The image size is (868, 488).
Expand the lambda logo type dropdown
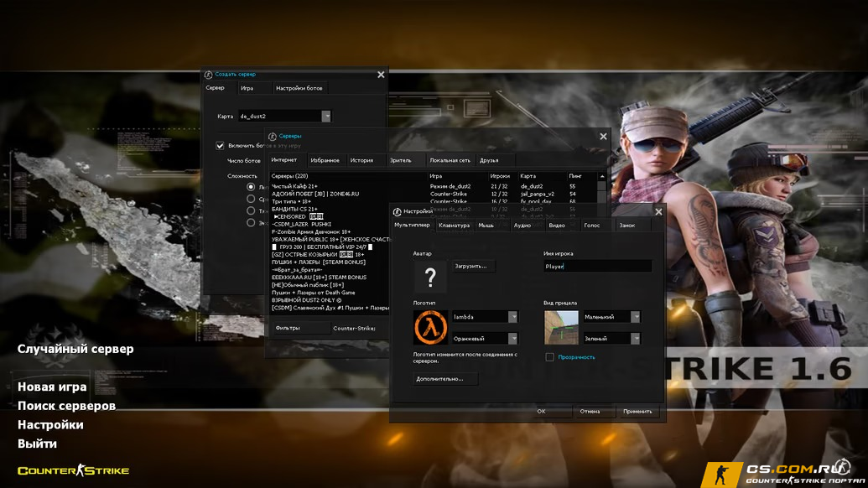tap(512, 317)
